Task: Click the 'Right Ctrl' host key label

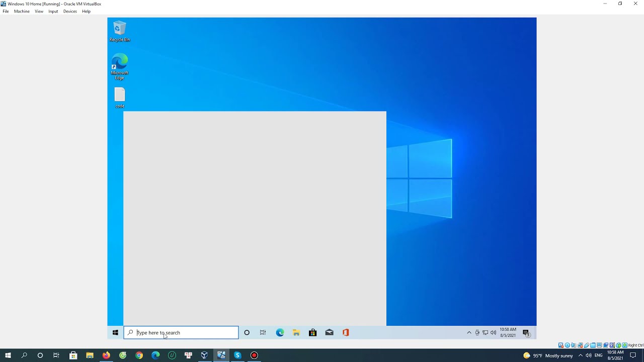Action: pyautogui.click(x=636, y=345)
